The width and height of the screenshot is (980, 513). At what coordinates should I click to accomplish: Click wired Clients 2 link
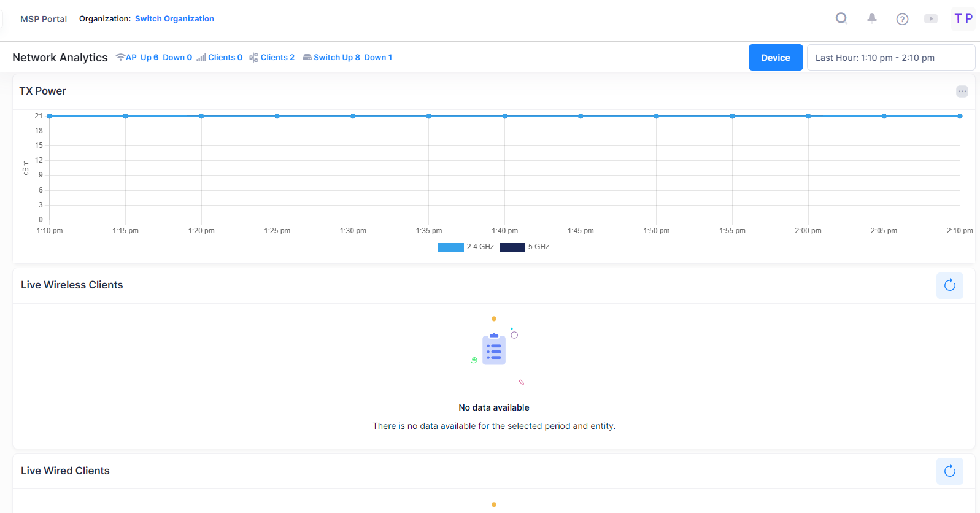click(x=277, y=58)
